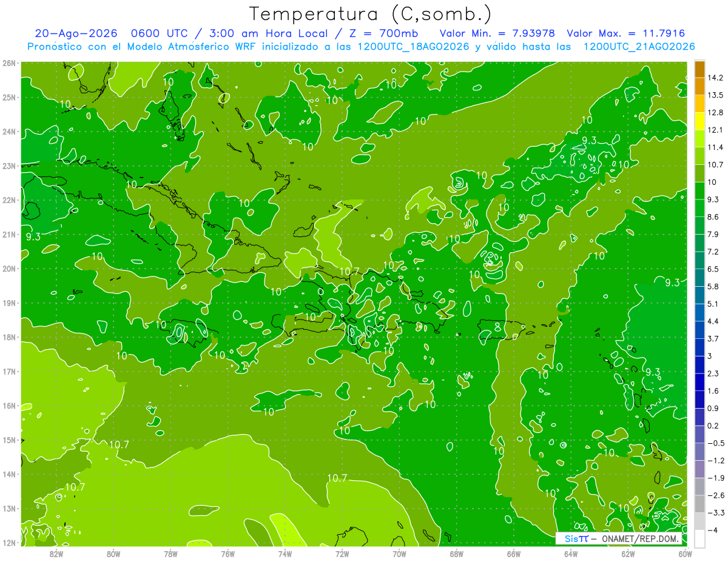The width and height of the screenshot is (728, 562).
Task: Click the title "Temperatura (C,somb.)"
Action: click(x=371, y=14)
